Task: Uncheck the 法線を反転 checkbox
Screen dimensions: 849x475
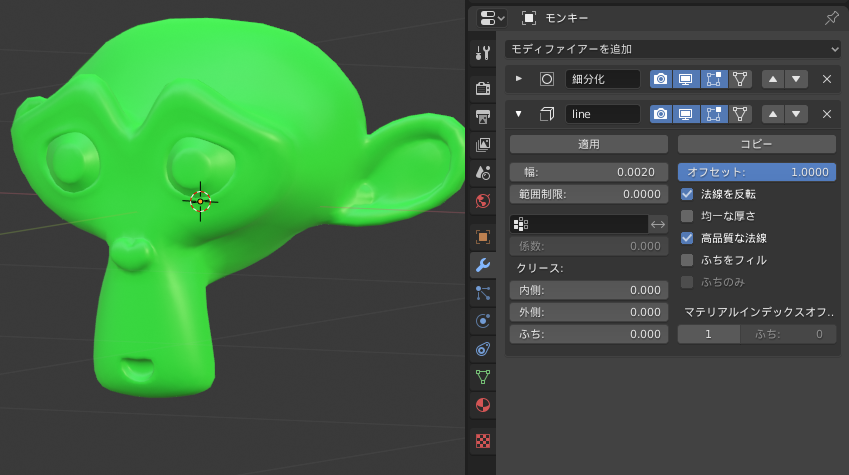Action: point(687,194)
